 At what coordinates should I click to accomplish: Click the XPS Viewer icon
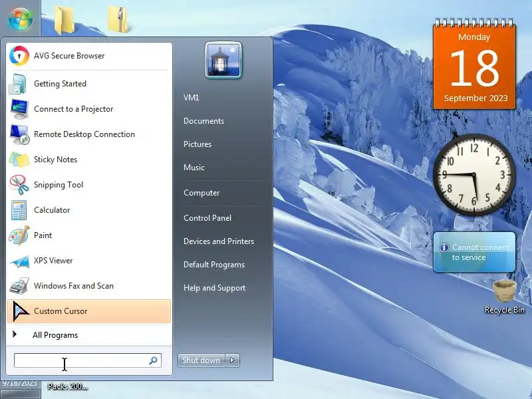pos(19,261)
